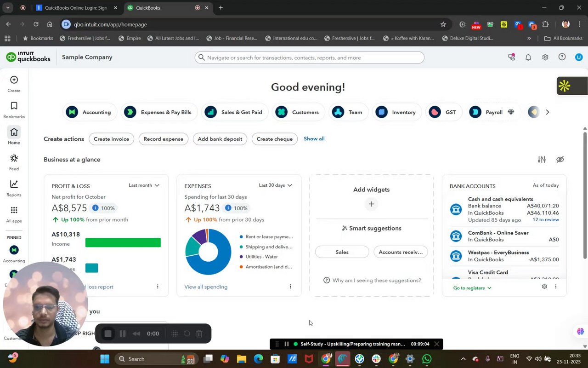Image resolution: width=588 pixels, height=368 pixels.
Task: Bookmark this page with star icon
Action: click(443, 24)
